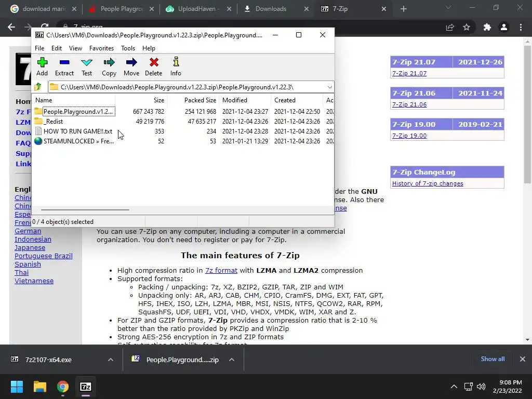
Task: Click the Info toolbar icon
Action: (x=176, y=66)
